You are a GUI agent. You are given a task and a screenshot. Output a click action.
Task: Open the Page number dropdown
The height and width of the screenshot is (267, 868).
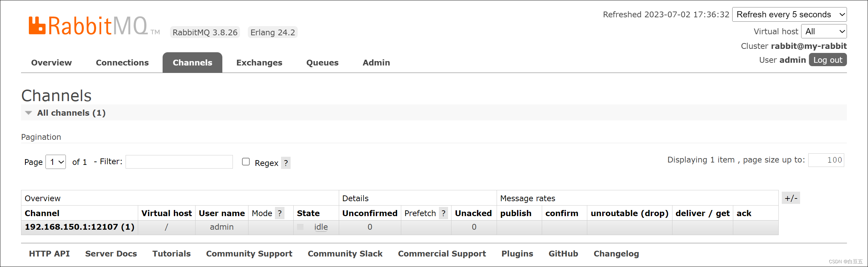[x=56, y=162]
